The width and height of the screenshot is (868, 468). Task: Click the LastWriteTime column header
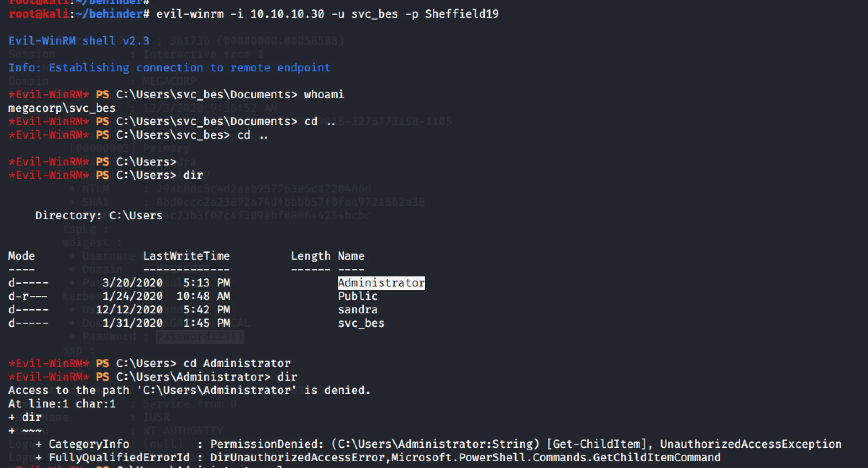[186, 256]
